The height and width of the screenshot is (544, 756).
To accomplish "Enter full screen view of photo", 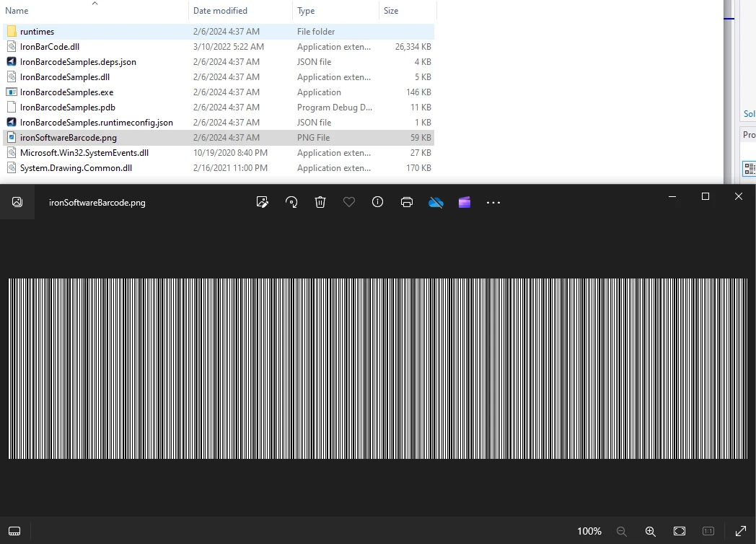I will [740, 531].
